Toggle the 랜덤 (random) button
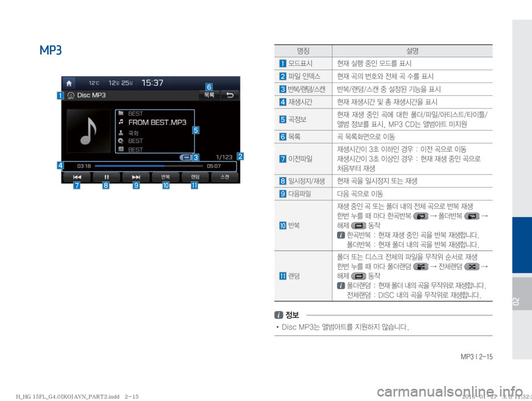Viewport: 532px width, 401px height. [195, 177]
